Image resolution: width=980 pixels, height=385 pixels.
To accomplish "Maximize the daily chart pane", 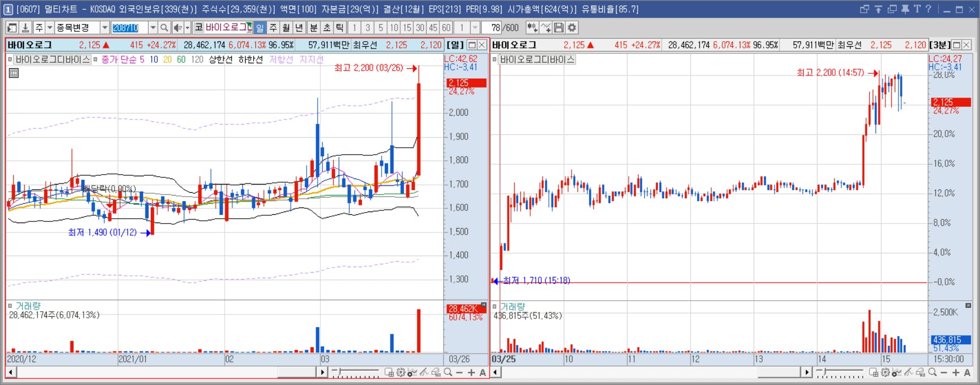I will tap(472, 45).
